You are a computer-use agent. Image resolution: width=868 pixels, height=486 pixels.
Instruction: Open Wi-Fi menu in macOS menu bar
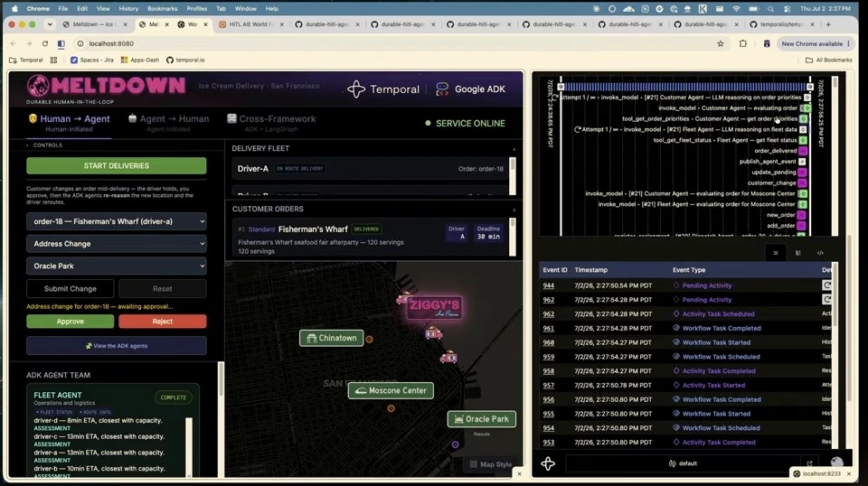(x=736, y=9)
